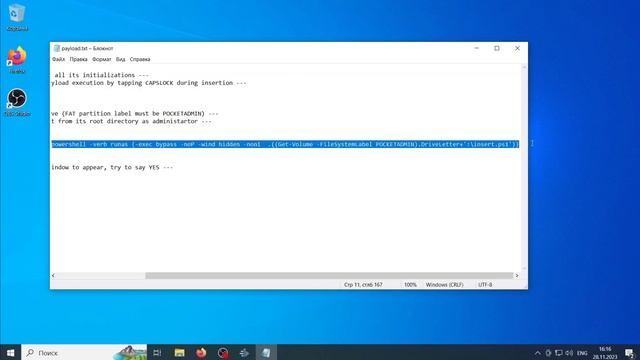This screenshot has width=640, height=360.
Task: Click the line mentioning CAPSLOCK during insertion
Action: click(149, 83)
